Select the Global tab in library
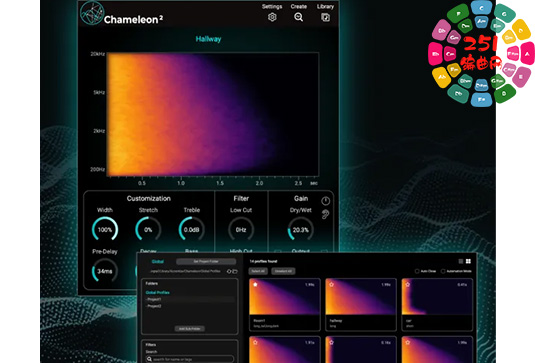 coord(157,261)
